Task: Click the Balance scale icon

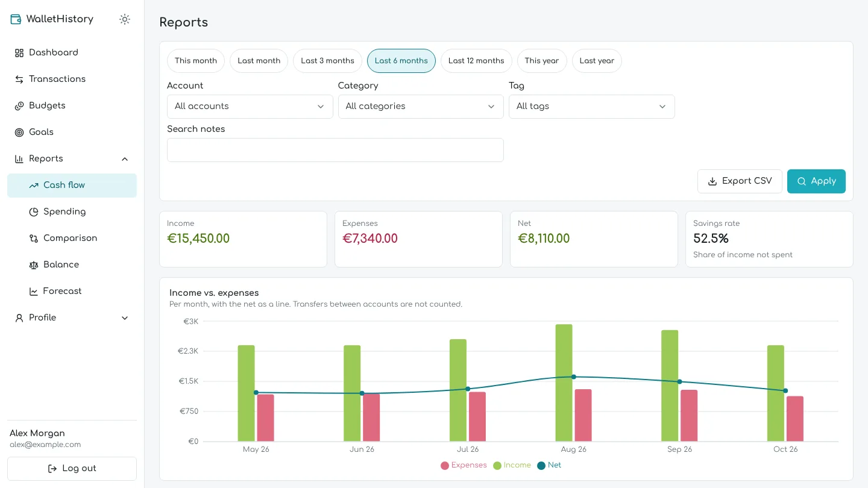Action: 34,265
